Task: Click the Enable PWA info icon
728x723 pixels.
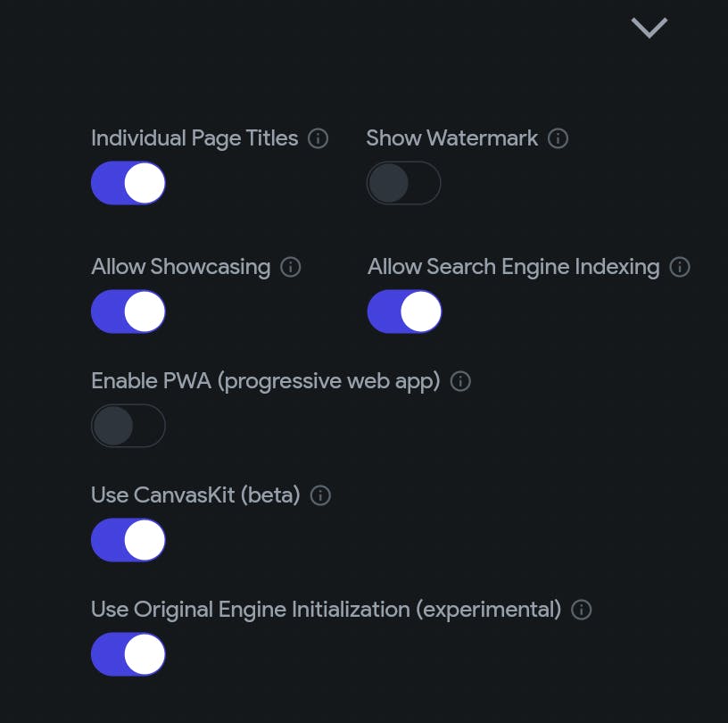Action: (460, 381)
